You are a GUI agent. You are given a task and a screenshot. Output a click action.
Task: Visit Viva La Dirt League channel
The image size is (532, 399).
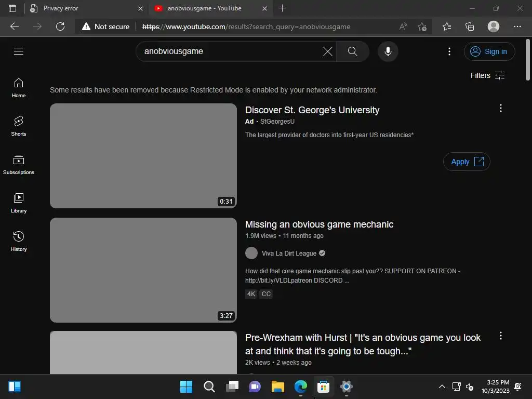(289, 254)
